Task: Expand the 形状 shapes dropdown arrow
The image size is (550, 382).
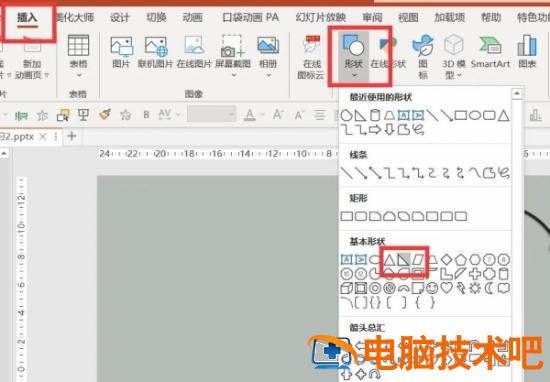Action: pos(354,75)
